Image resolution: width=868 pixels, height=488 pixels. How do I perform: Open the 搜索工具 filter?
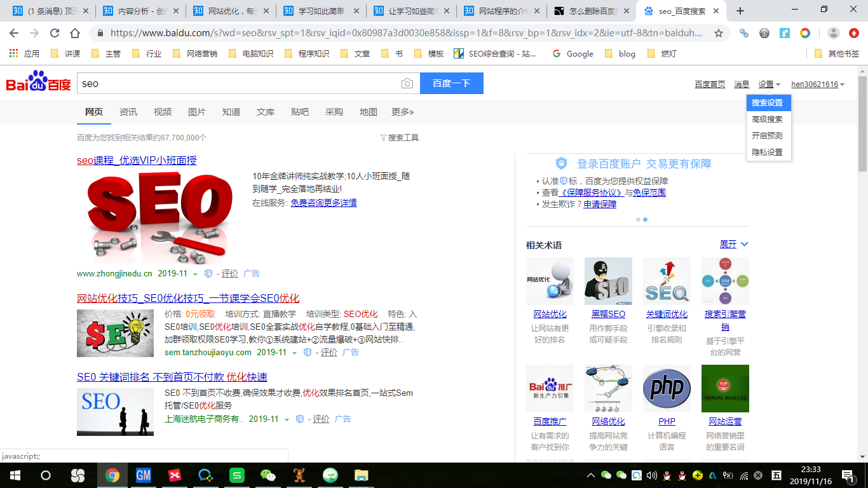pyautogui.click(x=399, y=138)
